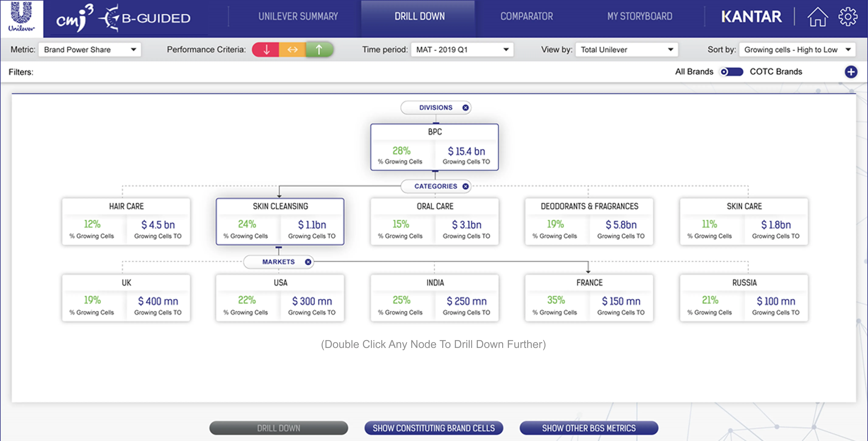Click the 35% France growing cells value

click(556, 300)
